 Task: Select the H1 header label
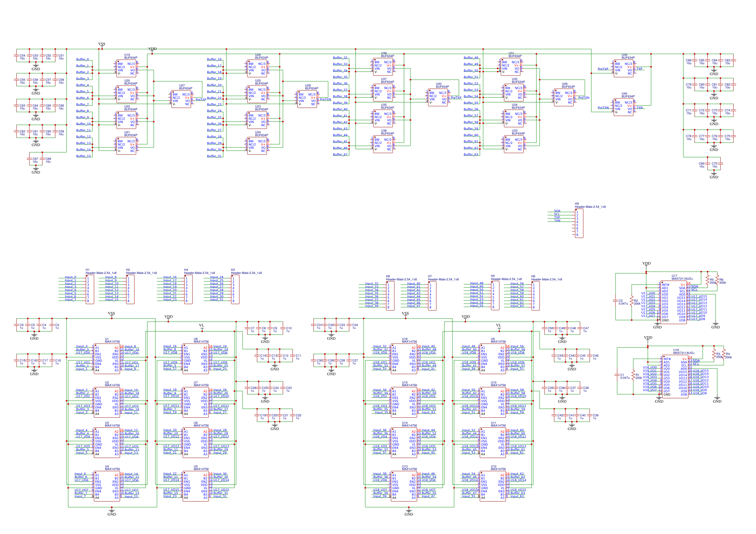101,271
